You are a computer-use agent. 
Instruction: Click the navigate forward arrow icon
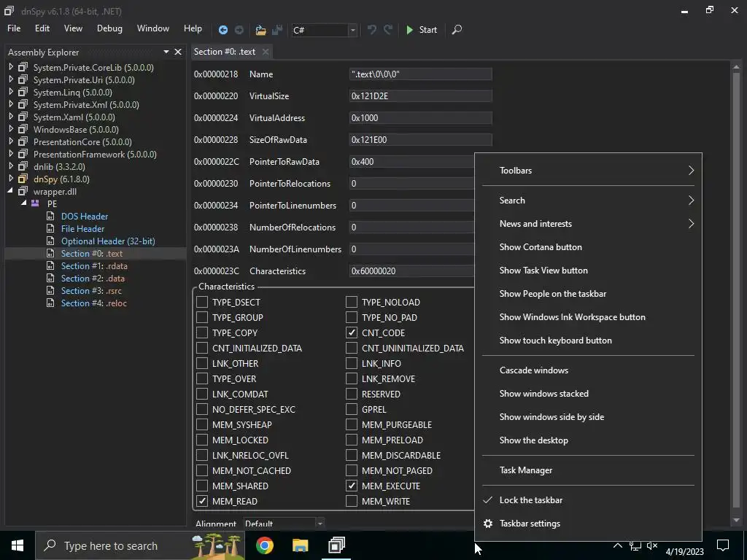coord(239,30)
